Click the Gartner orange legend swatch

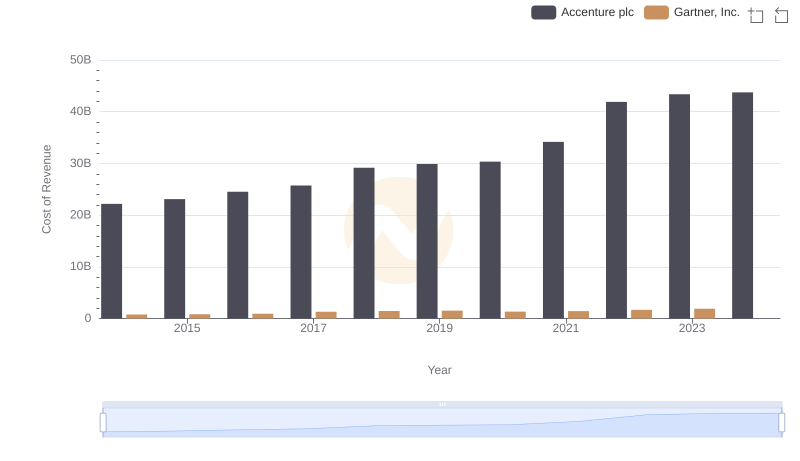[x=656, y=12]
